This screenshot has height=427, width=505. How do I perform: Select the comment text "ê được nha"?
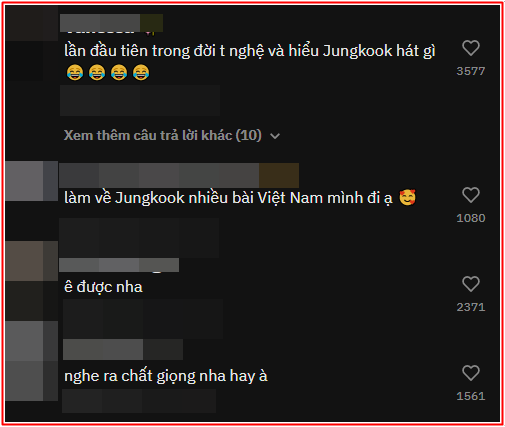[103, 287]
